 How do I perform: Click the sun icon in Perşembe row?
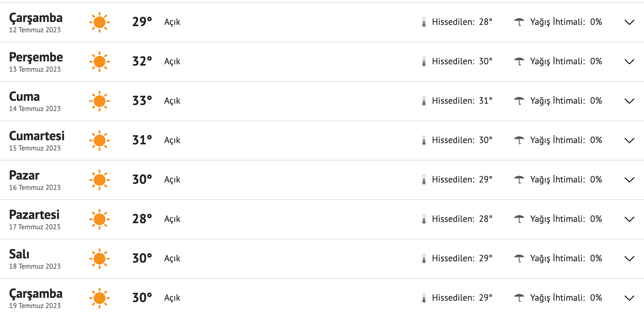100,62
